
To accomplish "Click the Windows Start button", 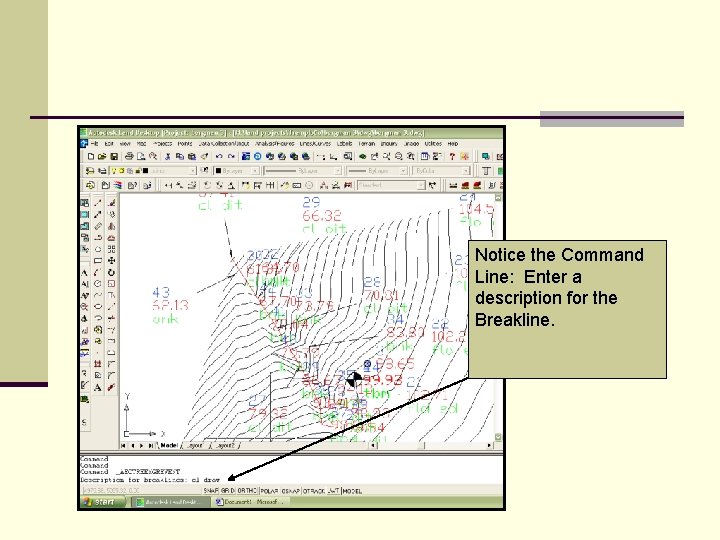I will click(x=104, y=502).
